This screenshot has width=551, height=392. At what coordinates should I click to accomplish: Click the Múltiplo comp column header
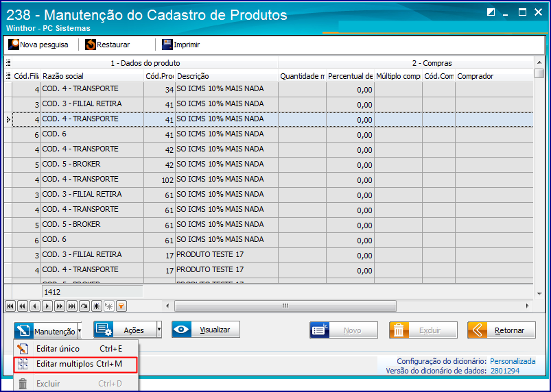(x=398, y=76)
